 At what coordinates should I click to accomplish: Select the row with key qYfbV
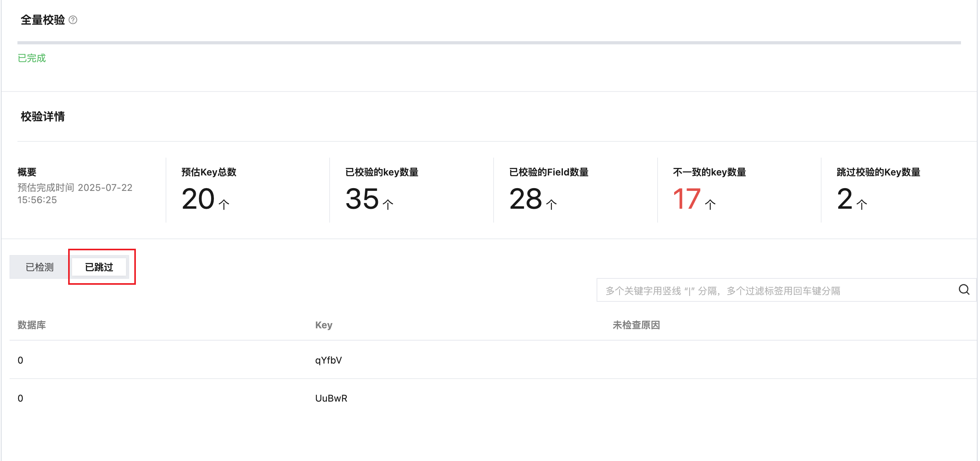click(328, 360)
